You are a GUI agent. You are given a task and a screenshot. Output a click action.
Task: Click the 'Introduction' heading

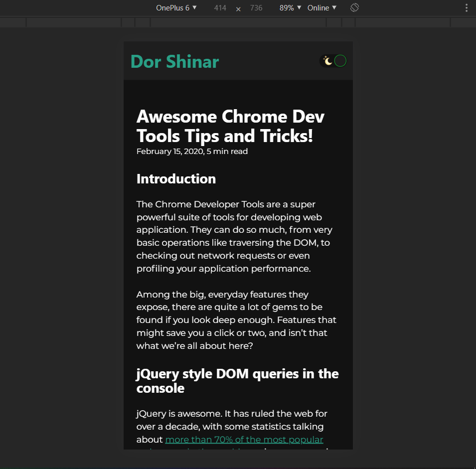[x=176, y=179]
